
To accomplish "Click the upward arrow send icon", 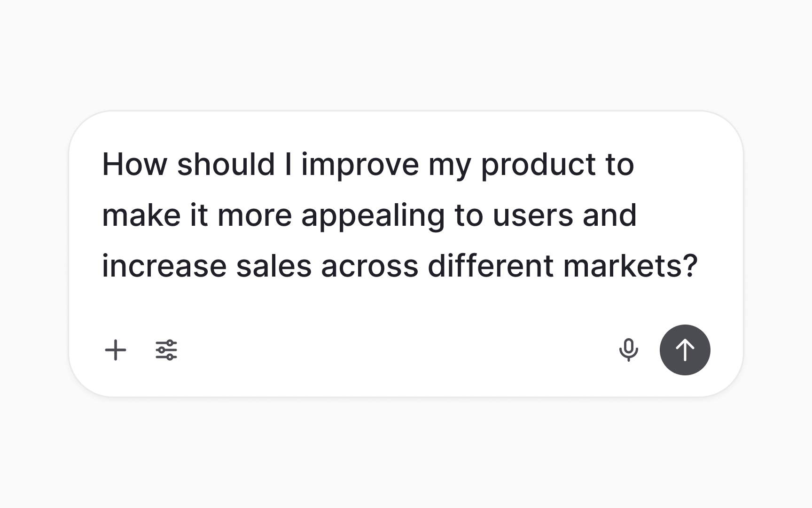I will pyautogui.click(x=685, y=350).
